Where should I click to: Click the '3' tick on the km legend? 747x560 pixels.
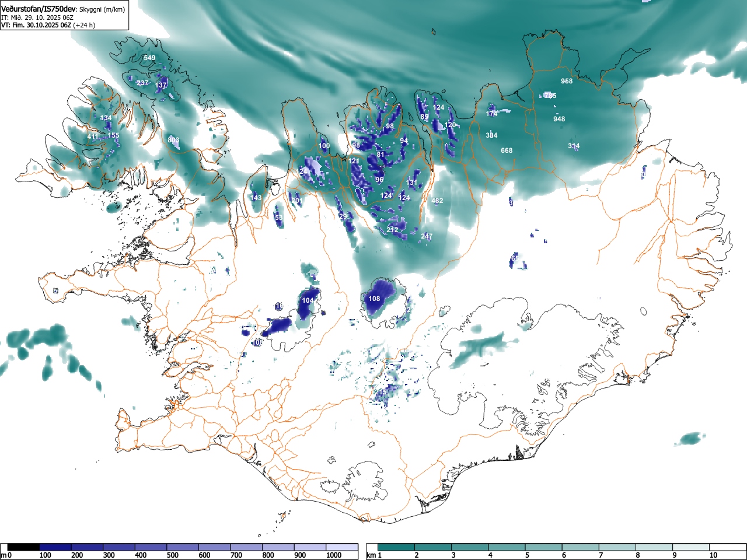453,555
